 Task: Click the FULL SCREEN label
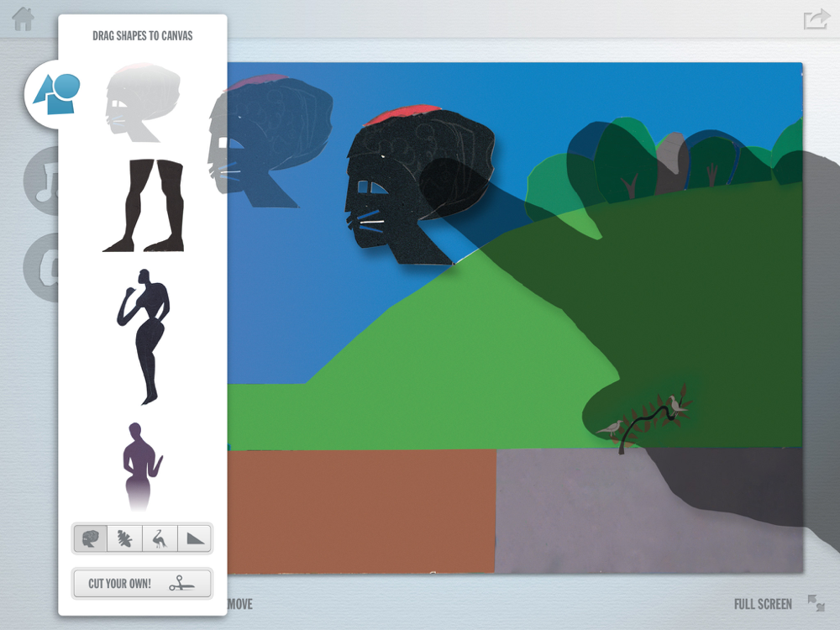tap(762, 604)
